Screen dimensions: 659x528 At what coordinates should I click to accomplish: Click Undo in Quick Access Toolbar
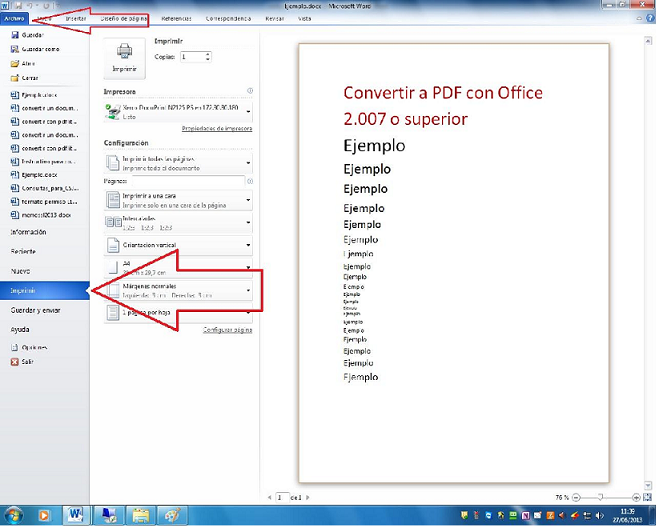click(x=30, y=6)
